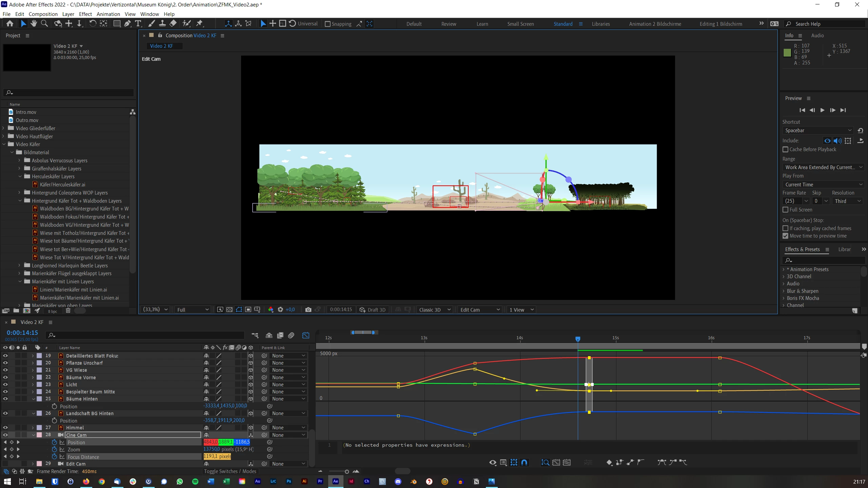Click the Graph Editor toggle icon
The image size is (868, 488).
coord(305,335)
